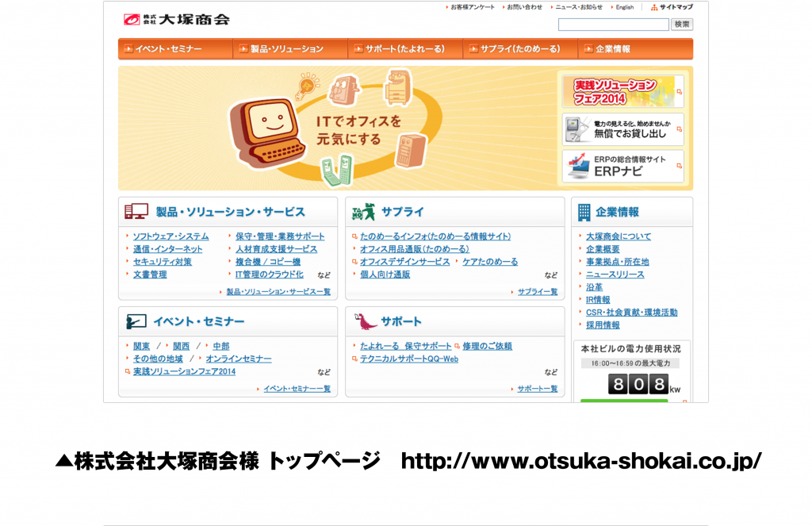Open オンラインセミナー link
The width and height of the screenshot is (812, 526).
pyautogui.click(x=238, y=359)
